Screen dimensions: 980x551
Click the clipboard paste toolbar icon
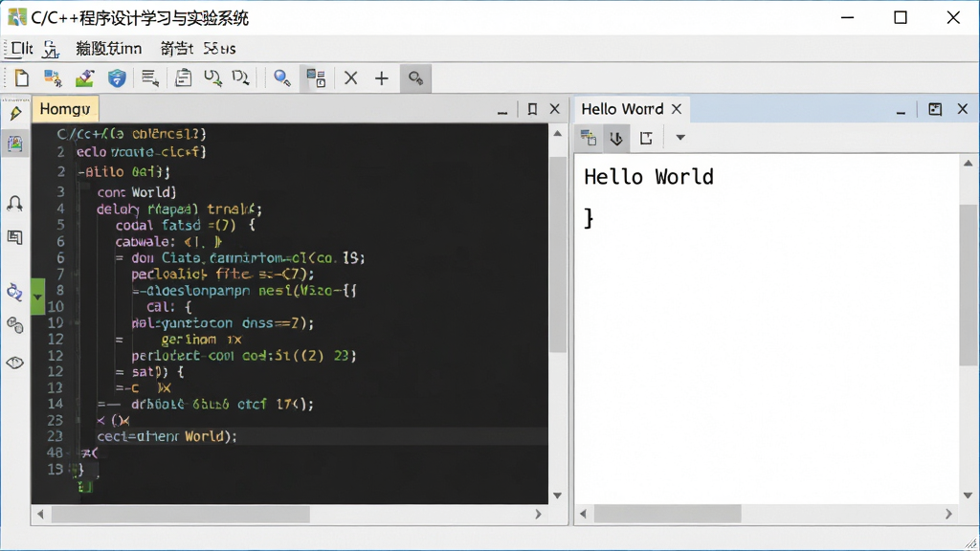point(183,78)
